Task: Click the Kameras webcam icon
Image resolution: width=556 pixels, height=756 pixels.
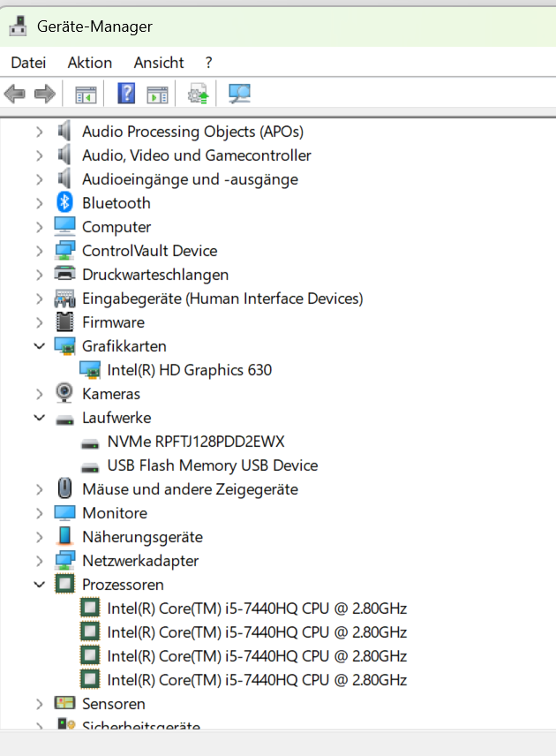Action: [64, 393]
